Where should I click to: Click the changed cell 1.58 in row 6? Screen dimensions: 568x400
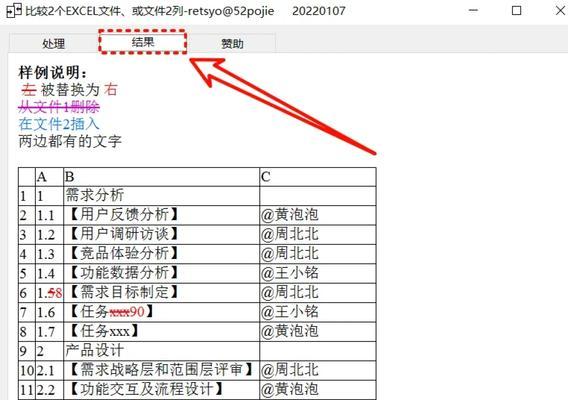click(49, 293)
